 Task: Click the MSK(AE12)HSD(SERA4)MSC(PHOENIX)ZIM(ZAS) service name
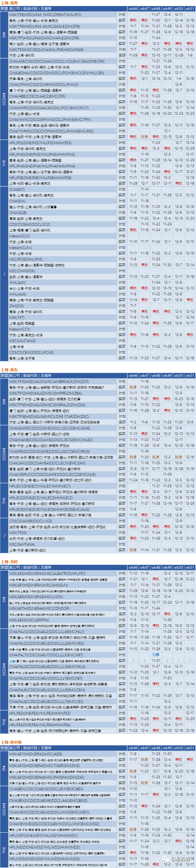47,777
